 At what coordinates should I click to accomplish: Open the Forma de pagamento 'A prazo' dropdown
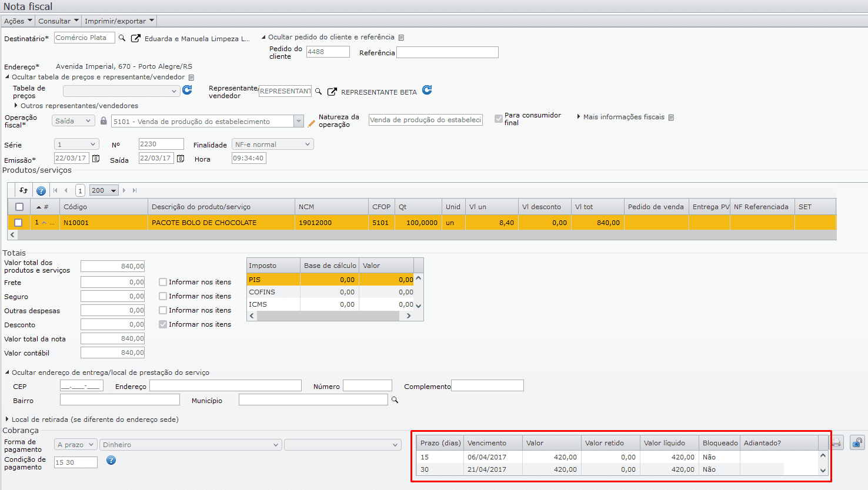click(x=75, y=445)
